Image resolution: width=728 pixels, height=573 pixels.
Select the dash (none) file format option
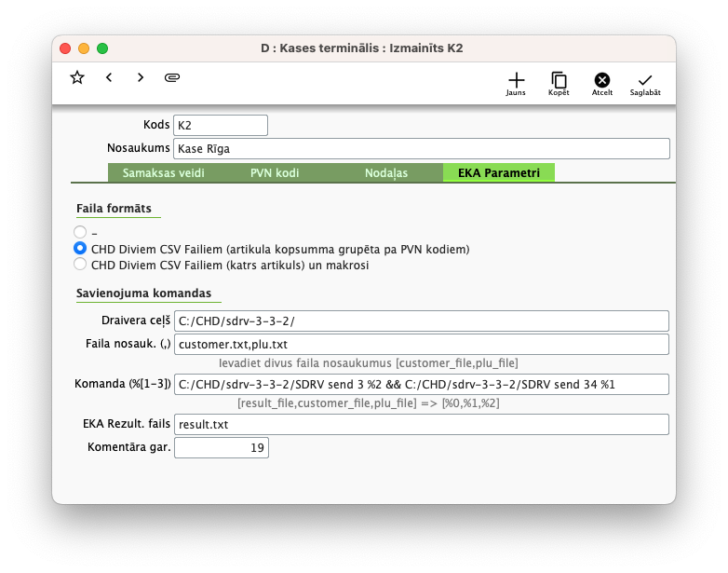[x=81, y=232]
